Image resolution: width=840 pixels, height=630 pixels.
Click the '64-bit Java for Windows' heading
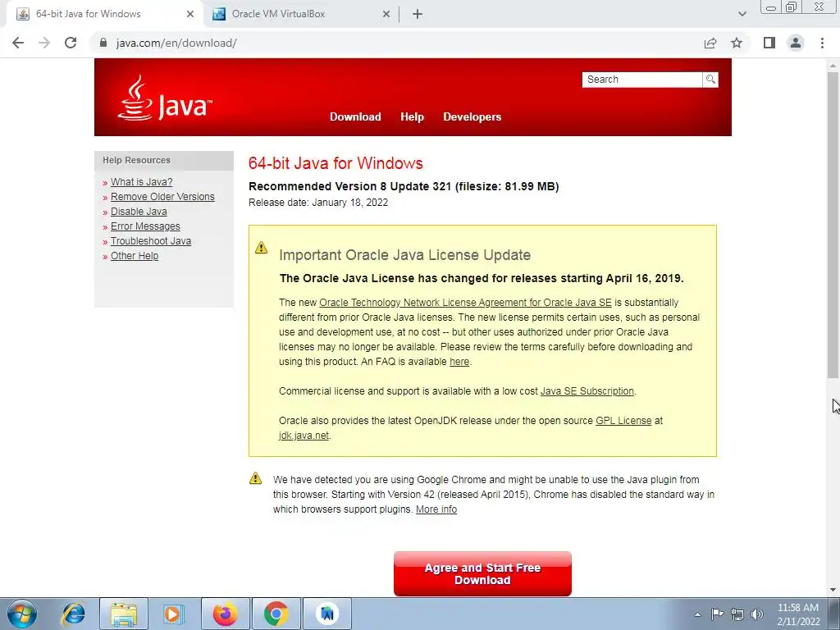[x=336, y=163]
